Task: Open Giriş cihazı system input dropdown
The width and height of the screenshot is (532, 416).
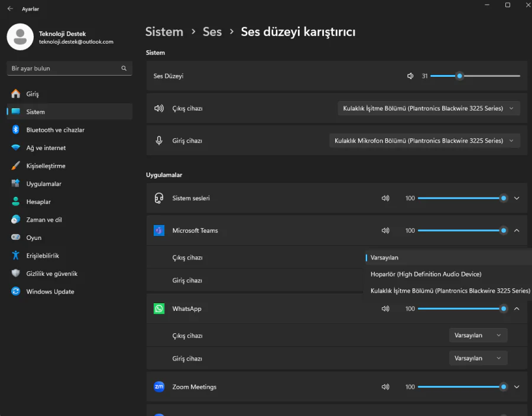Action: [424, 141]
